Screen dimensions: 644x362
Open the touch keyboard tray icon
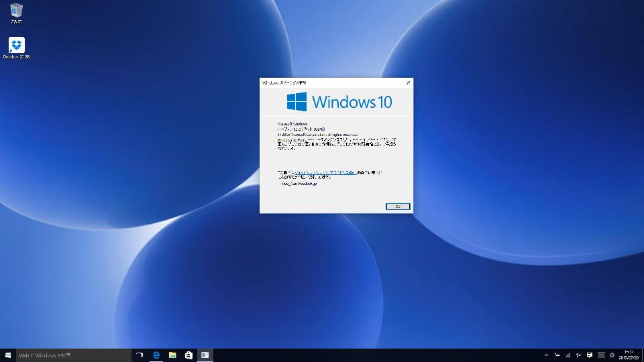click(x=601, y=355)
